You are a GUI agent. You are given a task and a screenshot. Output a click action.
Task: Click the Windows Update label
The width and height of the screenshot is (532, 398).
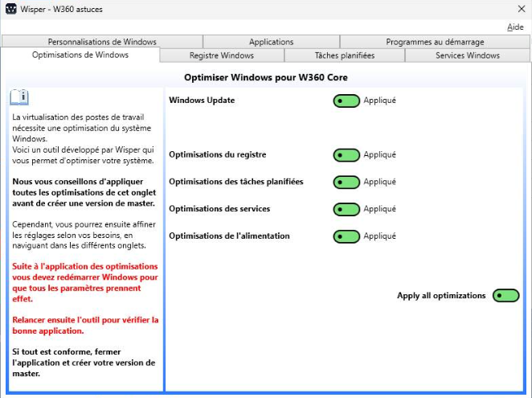202,101
